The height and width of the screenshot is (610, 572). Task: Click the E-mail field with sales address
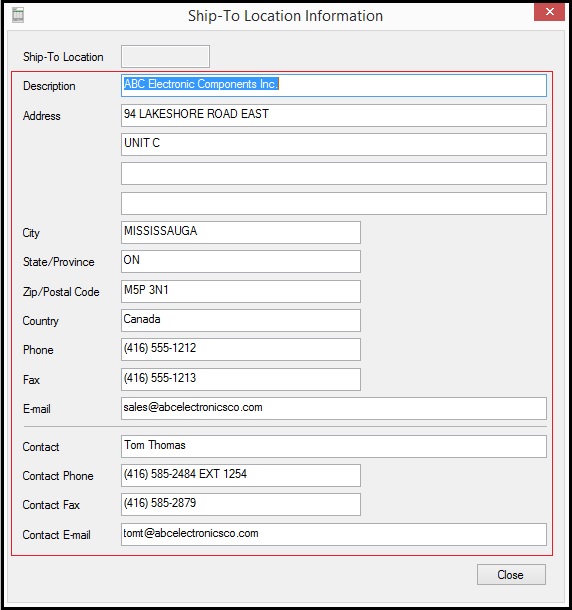[x=334, y=408]
